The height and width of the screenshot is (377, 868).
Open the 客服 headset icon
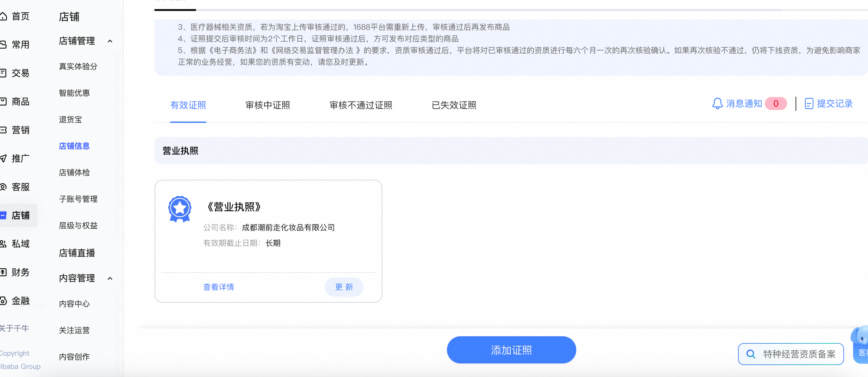(3, 187)
